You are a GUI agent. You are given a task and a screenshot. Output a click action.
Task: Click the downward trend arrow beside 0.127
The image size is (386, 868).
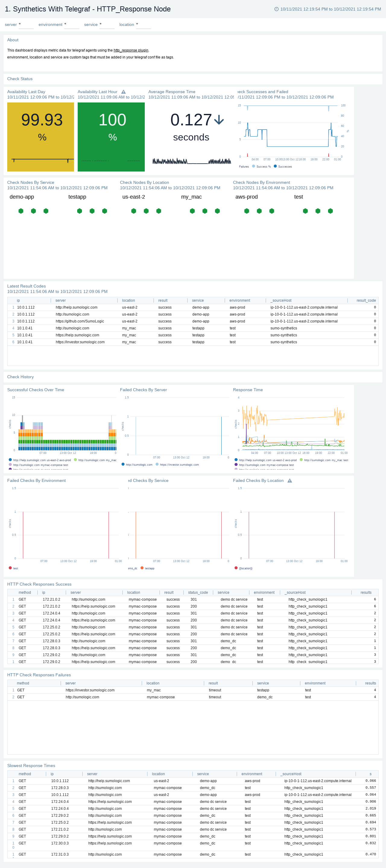pos(219,120)
